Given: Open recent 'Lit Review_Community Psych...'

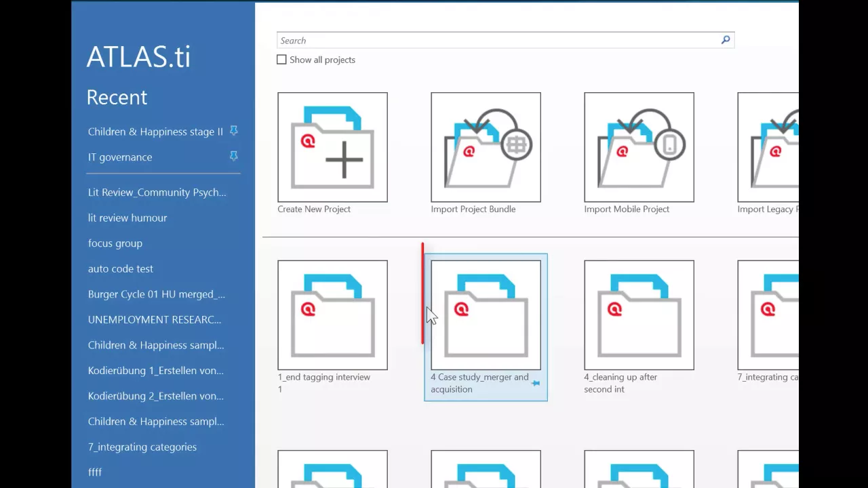Looking at the screenshot, I should pyautogui.click(x=157, y=192).
